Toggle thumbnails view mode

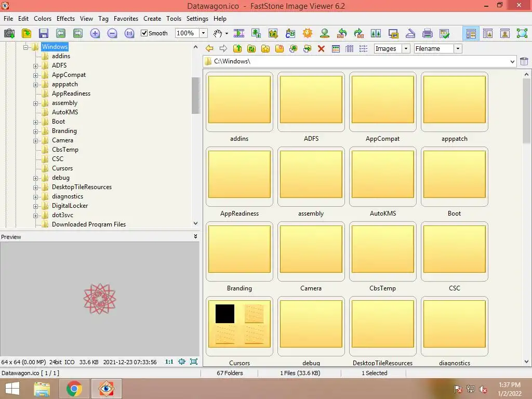pos(336,49)
